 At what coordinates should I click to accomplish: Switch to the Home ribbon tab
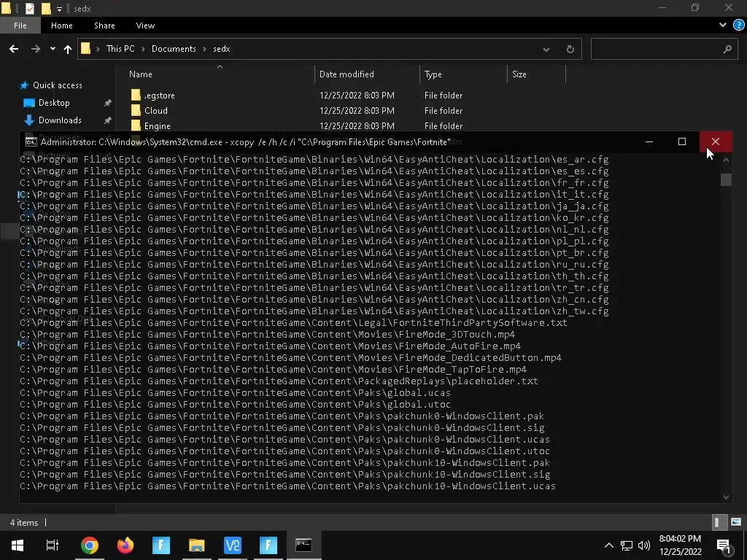click(62, 26)
